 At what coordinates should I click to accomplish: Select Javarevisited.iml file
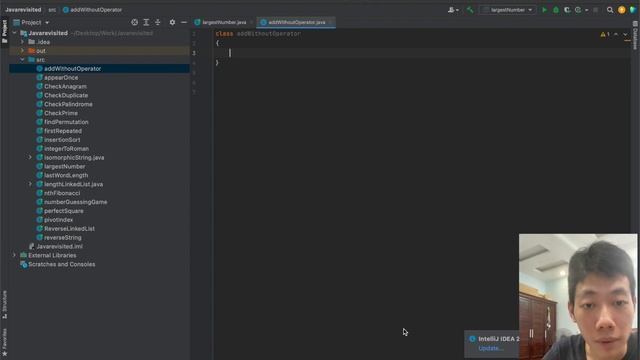click(59, 247)
